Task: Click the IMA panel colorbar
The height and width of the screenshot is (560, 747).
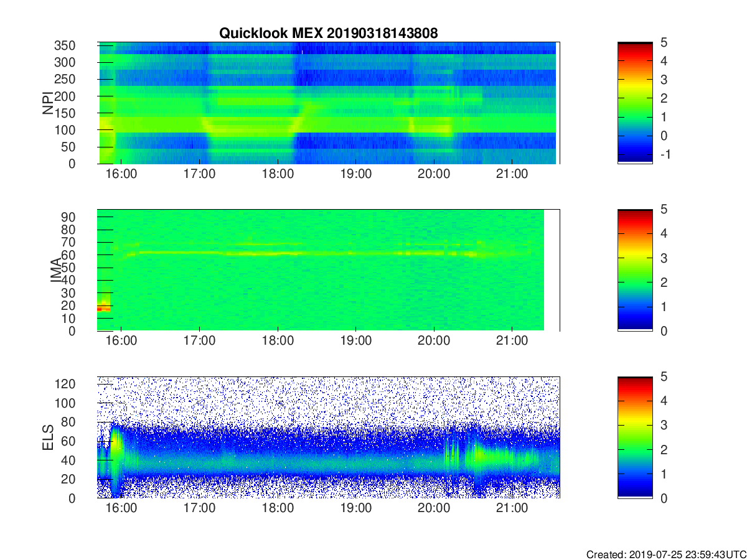Action: 635,270
